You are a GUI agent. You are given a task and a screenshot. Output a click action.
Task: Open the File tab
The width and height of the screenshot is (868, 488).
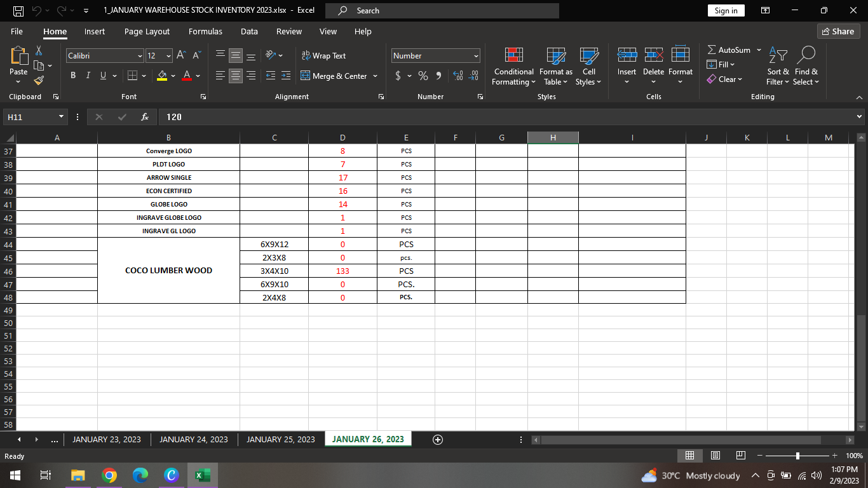(17, 32)
